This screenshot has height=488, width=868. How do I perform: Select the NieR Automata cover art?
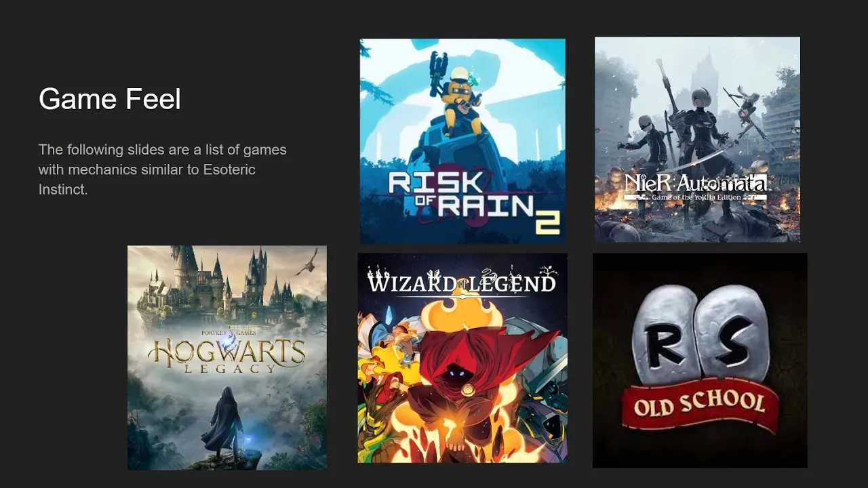pos(697,140)
